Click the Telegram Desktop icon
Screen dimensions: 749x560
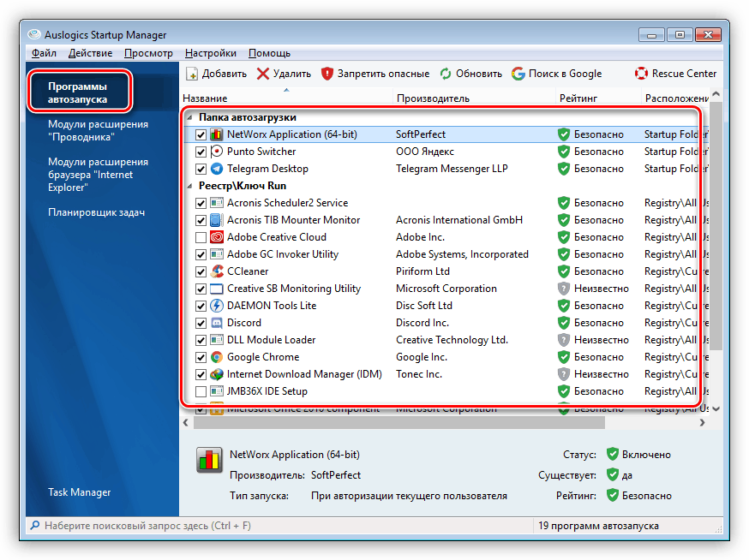pyautogui.click(x=217, y=169)
